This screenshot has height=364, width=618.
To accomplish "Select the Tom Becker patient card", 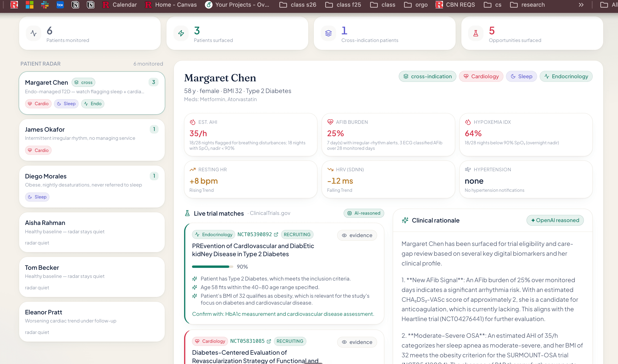I will (92, 277).
